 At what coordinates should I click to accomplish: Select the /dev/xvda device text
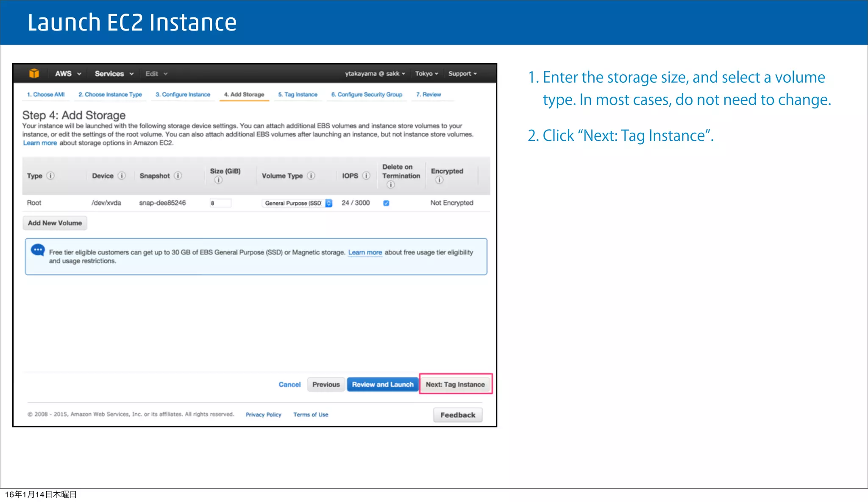tap(106, 203)
